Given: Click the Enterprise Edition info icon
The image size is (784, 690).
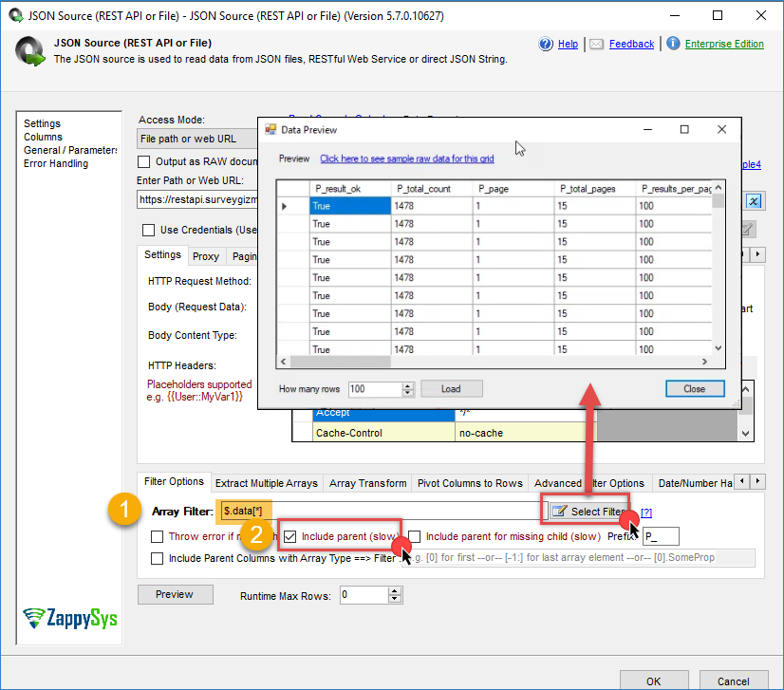Looking at the screenshot, I should (673, 44).
